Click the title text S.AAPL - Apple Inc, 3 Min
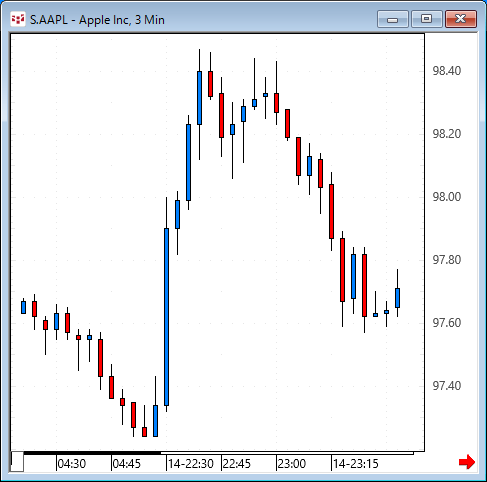This screenshot has height=482, width=487. pyautogui.click(x=97, y=20)
